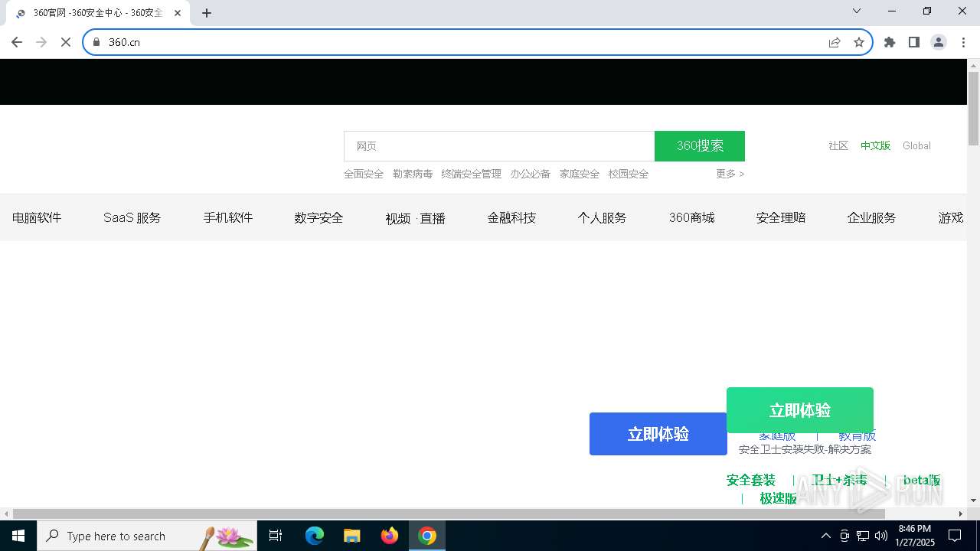
Task: Close the 360官网 tab
Action: pyautogui.click(x=178, y=13)
